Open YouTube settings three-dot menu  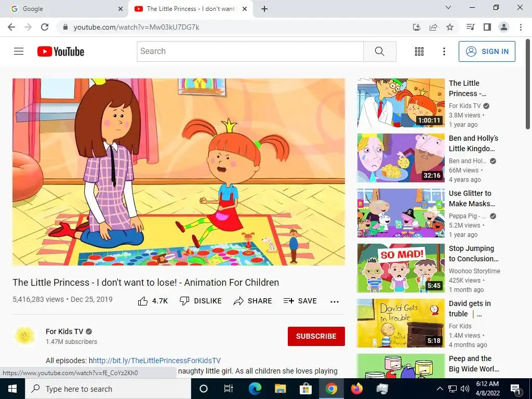444,51
